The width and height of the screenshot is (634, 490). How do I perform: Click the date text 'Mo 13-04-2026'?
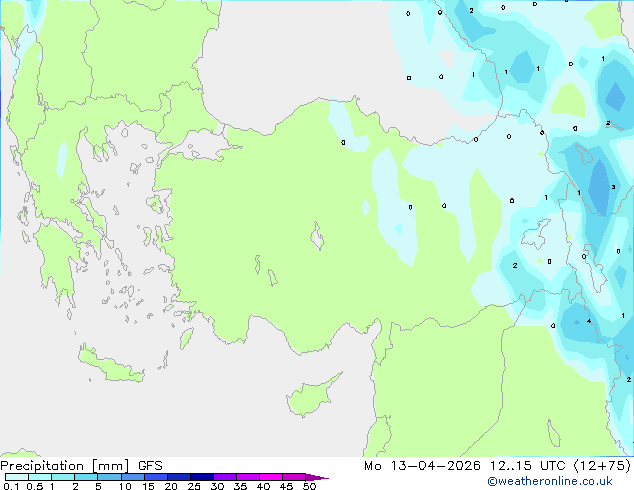(422, 466)
